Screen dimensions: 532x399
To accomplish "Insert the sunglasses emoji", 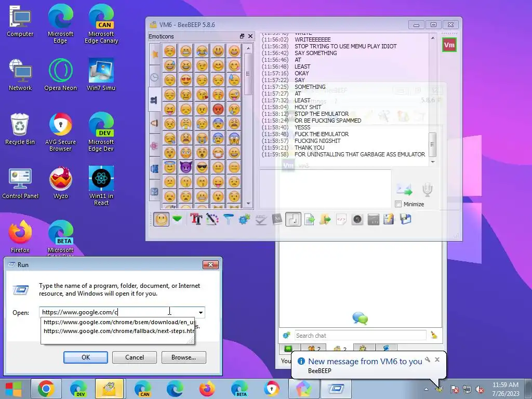I will click(202, 167).
